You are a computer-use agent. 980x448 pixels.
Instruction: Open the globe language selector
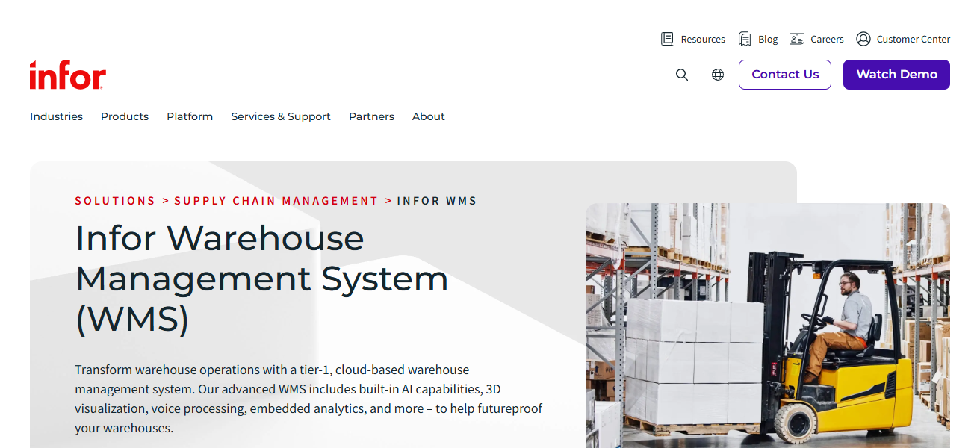pyautogui.click(x=718, y=75)
